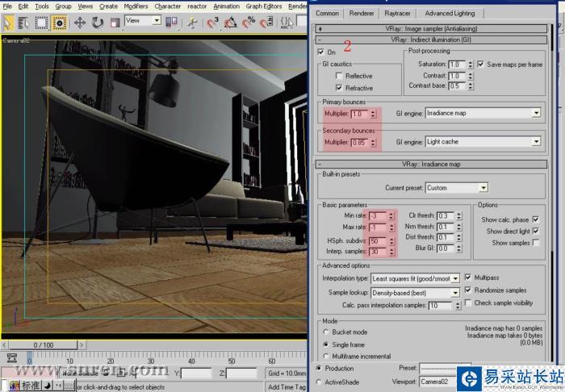Click the Saturation value field

pos(457,65)
